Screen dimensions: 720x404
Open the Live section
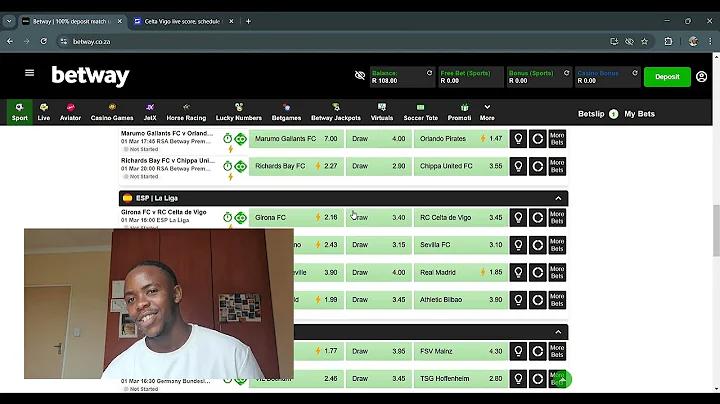[44, 112]
